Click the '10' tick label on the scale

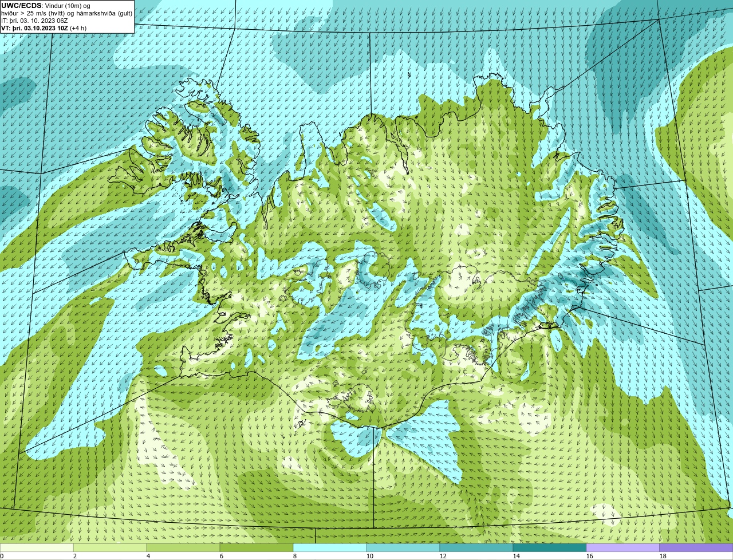pos(370,556)
